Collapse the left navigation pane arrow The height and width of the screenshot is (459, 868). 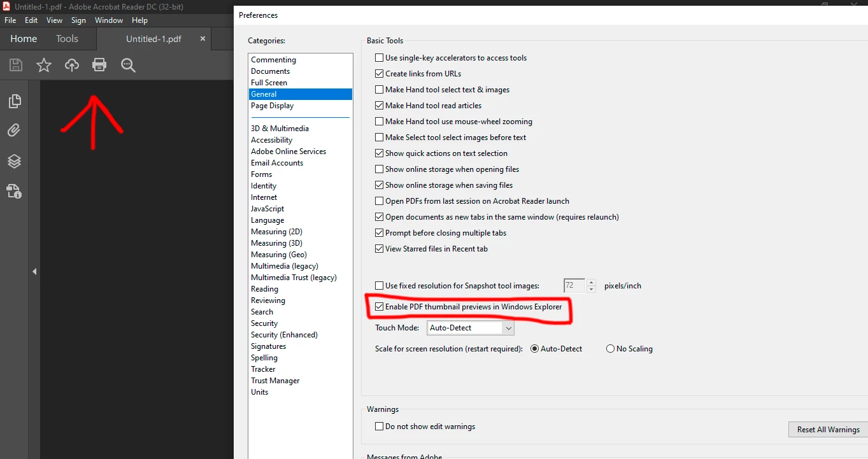pyautogui.click(x=34, y=271)
